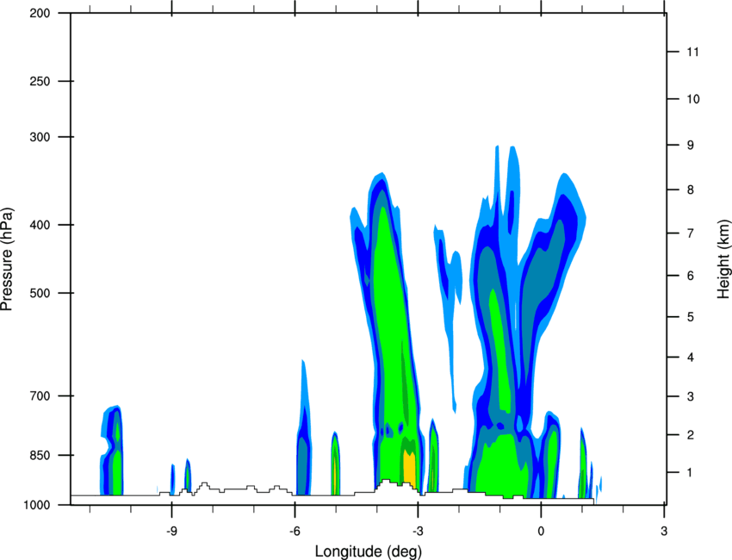Image resolution: width=732 pixels, height=560 pixels.
Task: Pick the 4 km height tick label
Action: pos(690,358)
